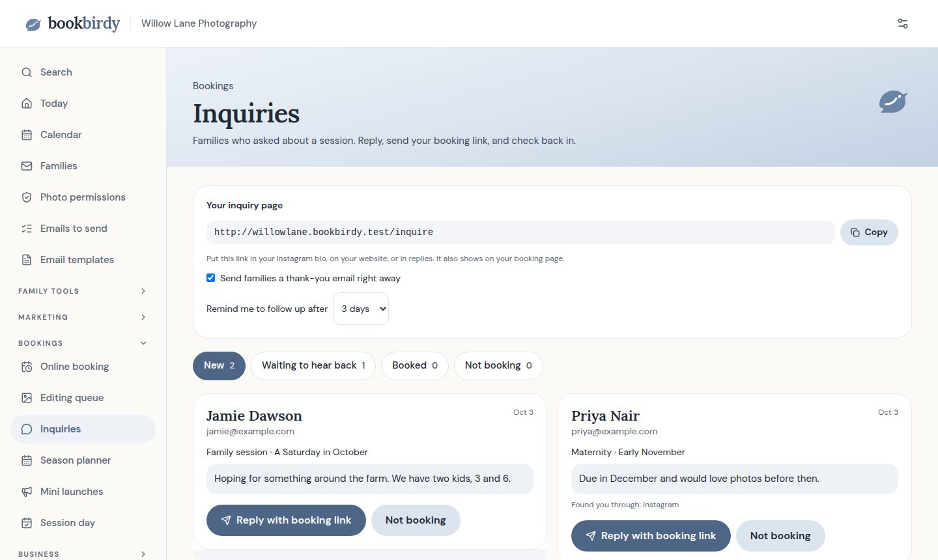This screenshot has height=560, width=938.
Task: Click the Today home icon
Action: click(27, 104)
